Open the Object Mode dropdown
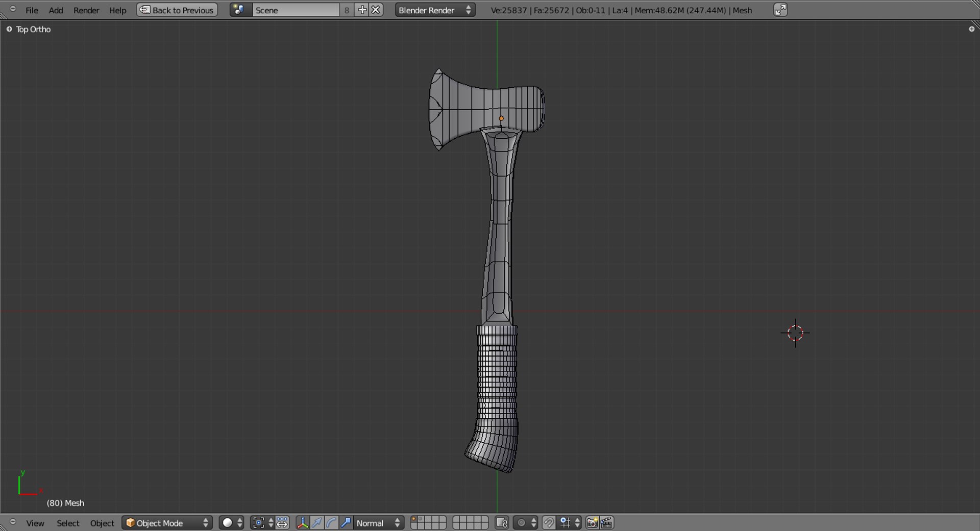 tap(167, 523)
